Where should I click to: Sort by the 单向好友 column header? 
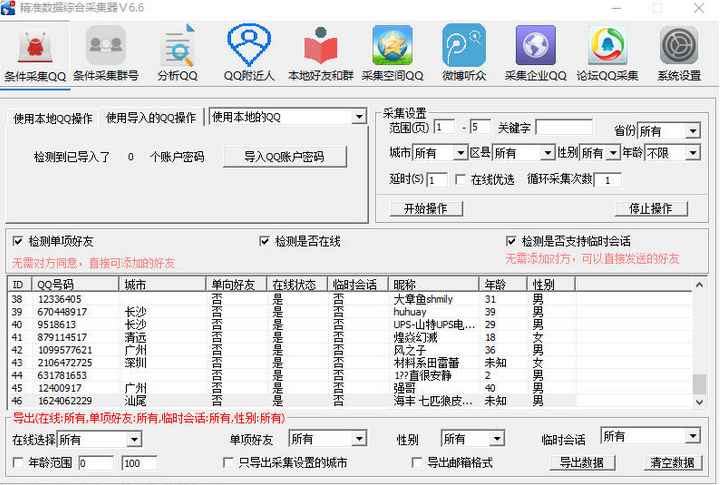coord(236,285)
